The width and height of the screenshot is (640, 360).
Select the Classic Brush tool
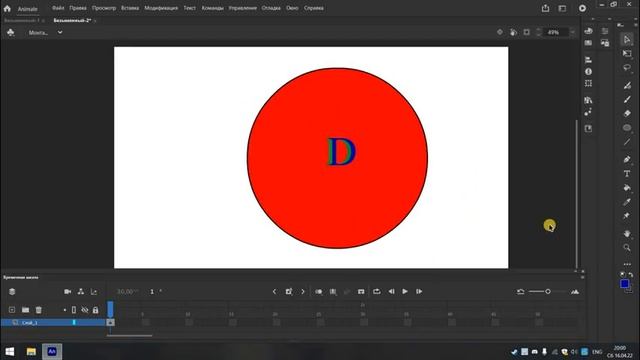627,99
